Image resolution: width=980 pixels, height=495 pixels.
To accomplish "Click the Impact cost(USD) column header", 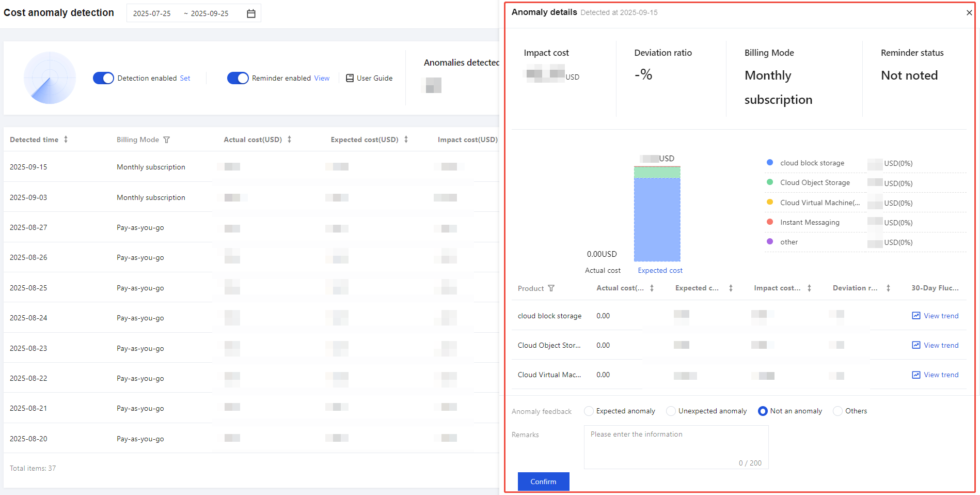I will [x=468, y=140].
